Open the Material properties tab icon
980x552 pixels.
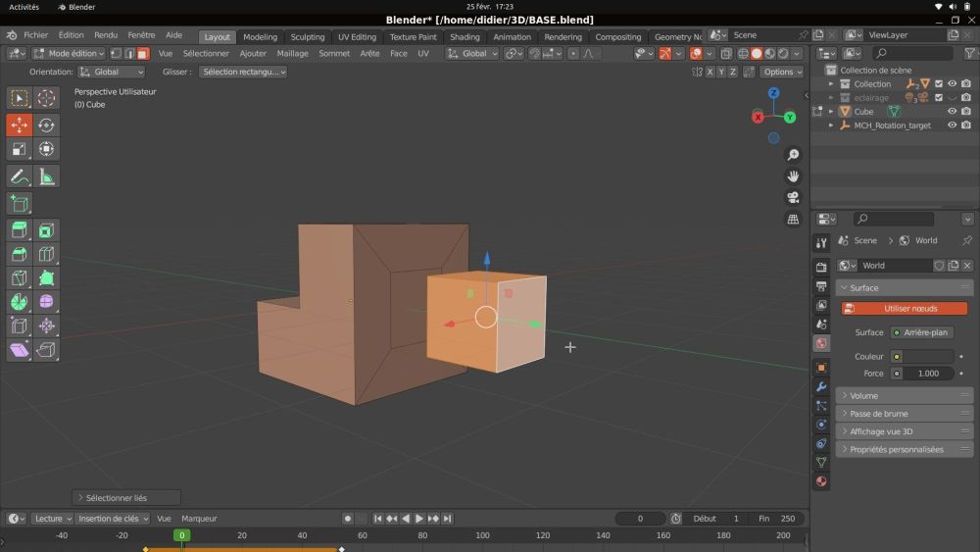822,481
